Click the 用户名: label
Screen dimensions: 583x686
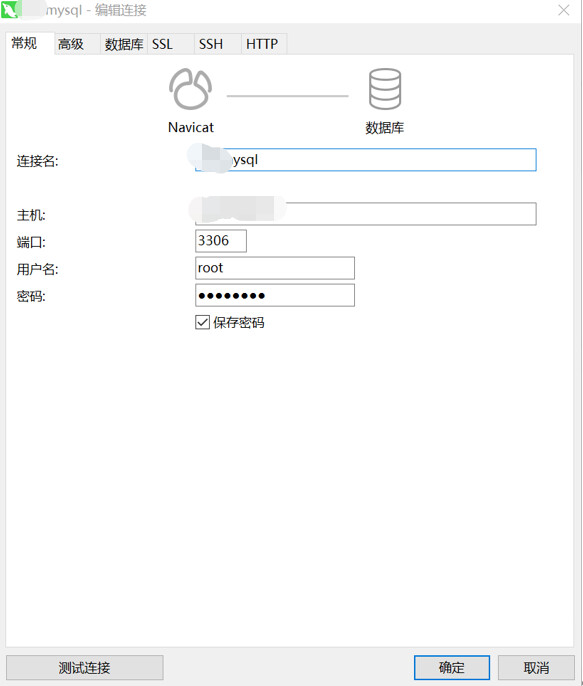(37, 270)
